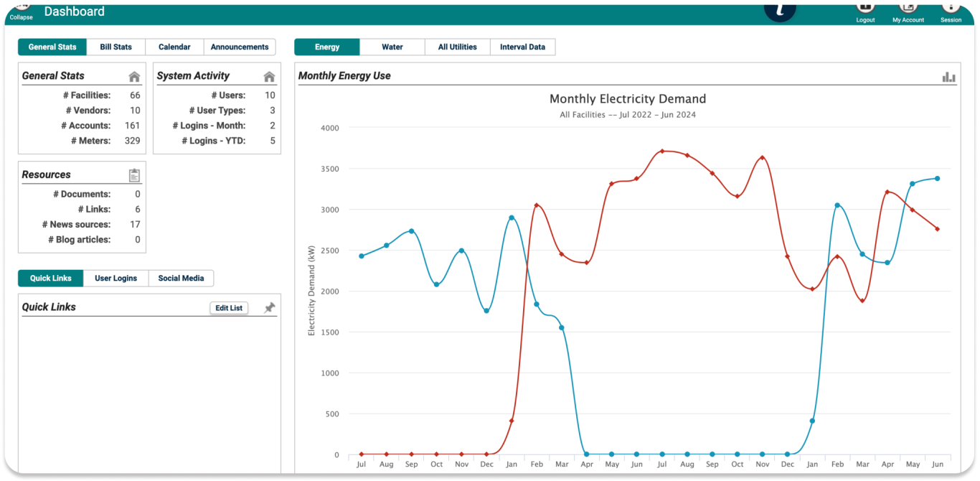Click the Session info icon
980x481 pixels.
[x=951, y=7]
